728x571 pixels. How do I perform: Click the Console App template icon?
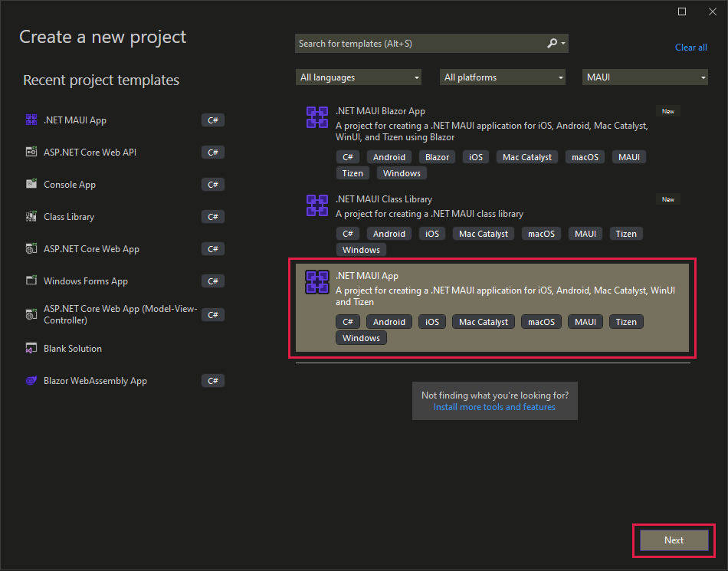31,184
